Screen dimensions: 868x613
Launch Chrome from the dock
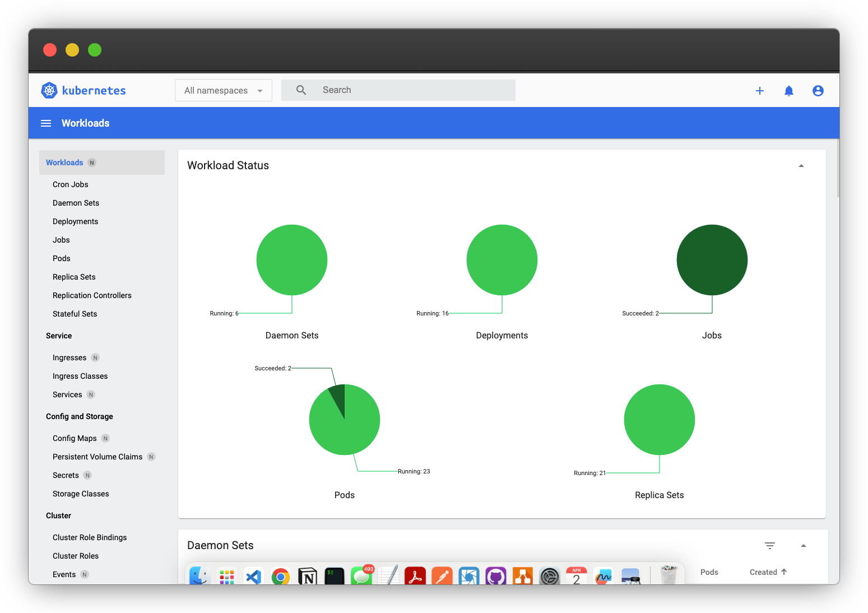pos(280,576)
